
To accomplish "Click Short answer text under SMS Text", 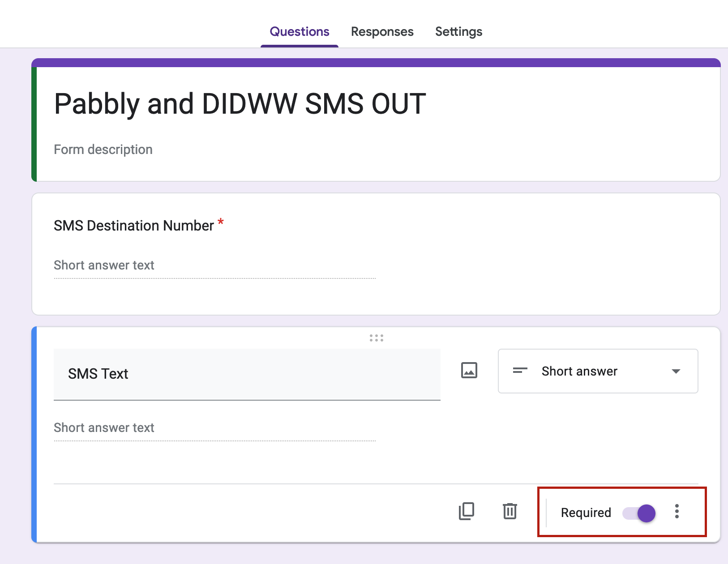I will click(104, 428).
